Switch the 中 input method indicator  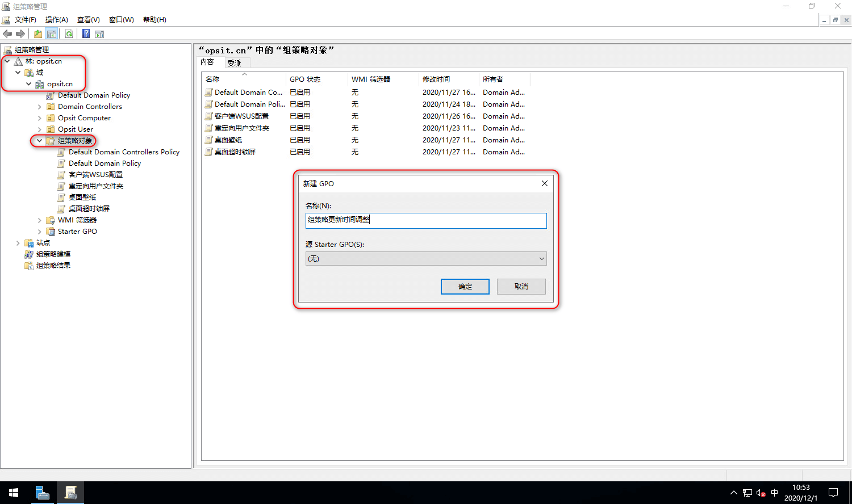[775, 493]
